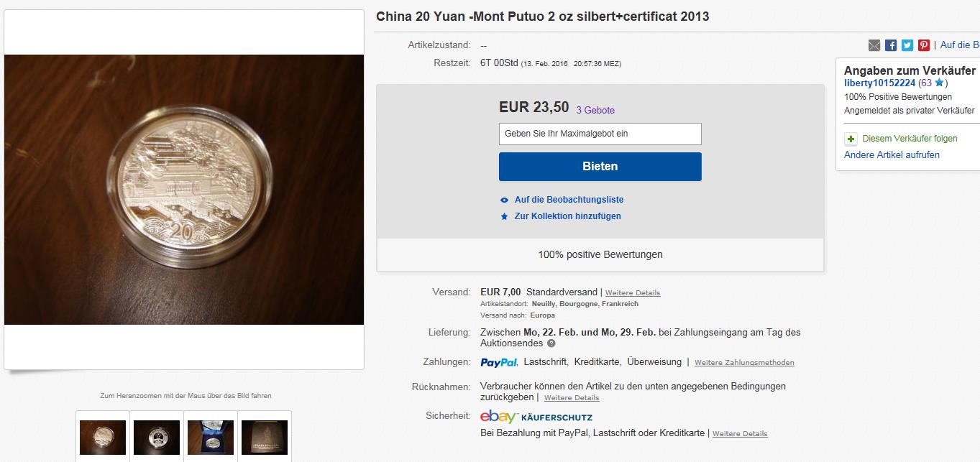This screenshot has width=980, height=462.
Task: Click the PayPal logo
Action: click(499, 362)
